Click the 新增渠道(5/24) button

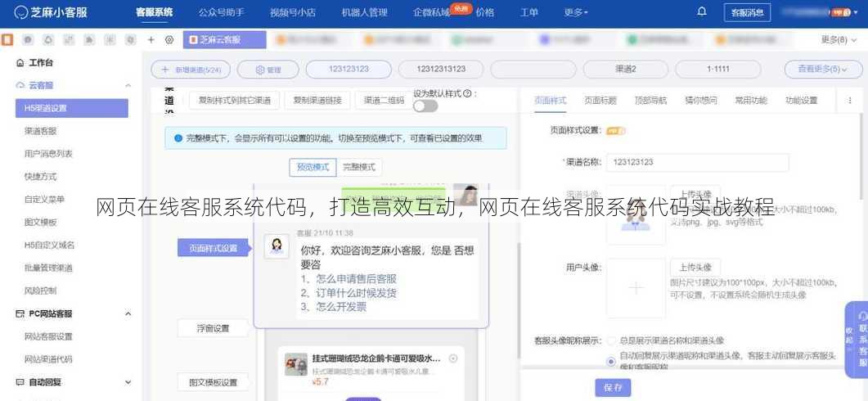(x=191, y=70)
